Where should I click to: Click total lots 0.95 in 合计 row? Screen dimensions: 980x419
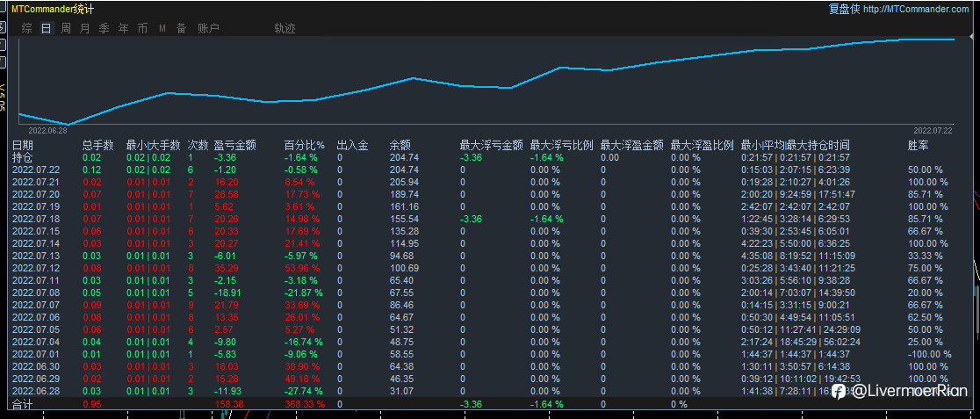[91, 405]
